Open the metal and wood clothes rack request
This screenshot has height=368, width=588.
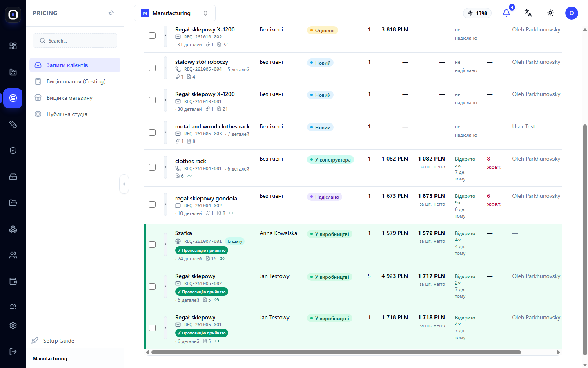tap(212, 127)
